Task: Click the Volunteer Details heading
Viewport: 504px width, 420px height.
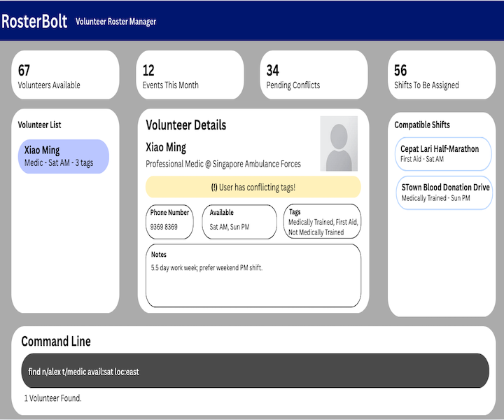Action: pyautogui.click(x=185, y=125)
